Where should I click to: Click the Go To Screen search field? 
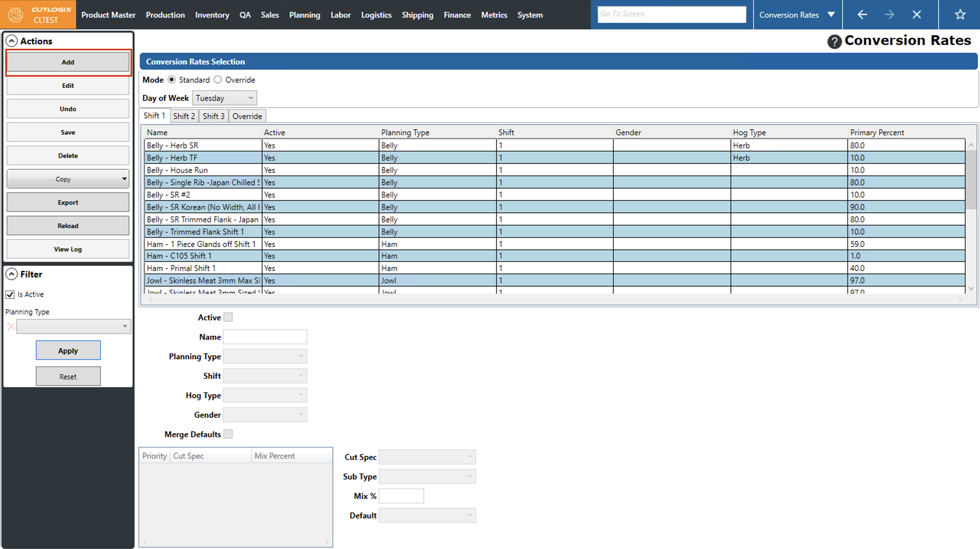(672, 14)
